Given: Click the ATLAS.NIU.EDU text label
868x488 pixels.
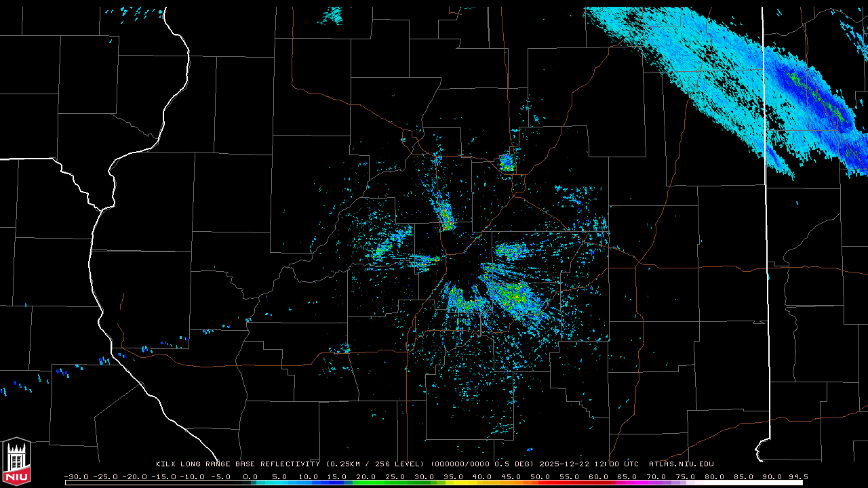Looking at the screenshot, I should [682, 464].
